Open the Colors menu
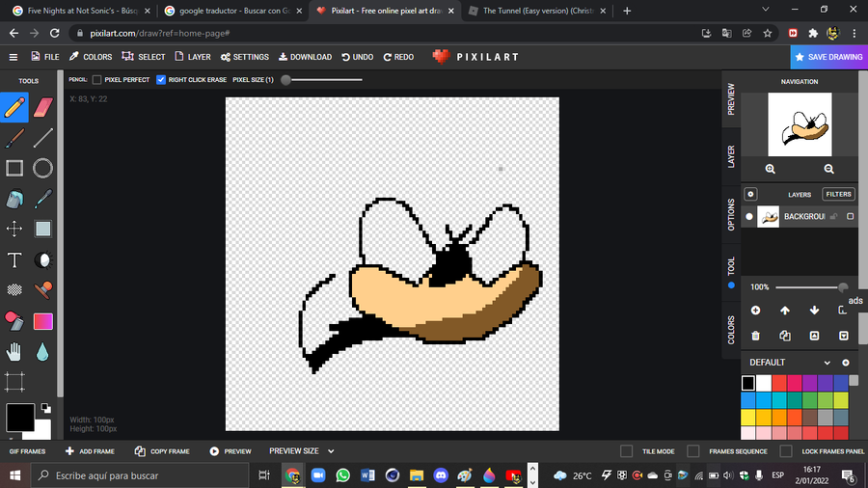 91,57
